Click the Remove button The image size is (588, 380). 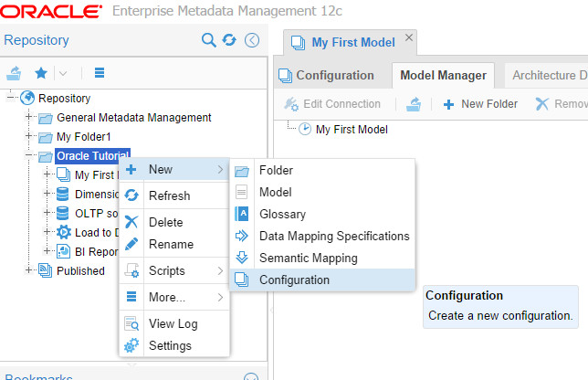point(561,104)
